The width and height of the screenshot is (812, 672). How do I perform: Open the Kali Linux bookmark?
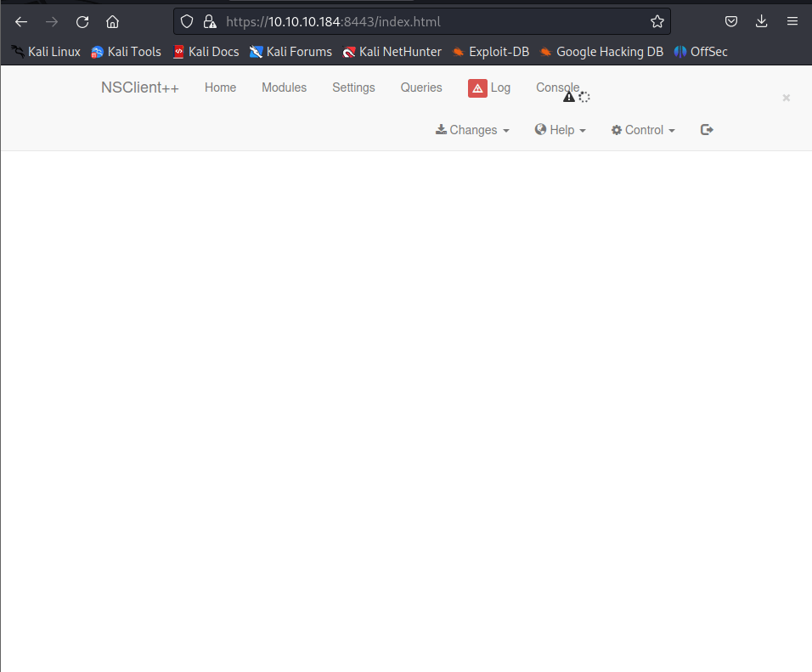click(46, 52)
